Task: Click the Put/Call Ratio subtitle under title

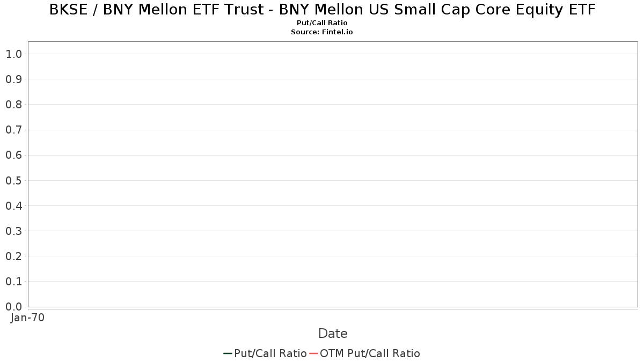Action: [x=322, y=23]
